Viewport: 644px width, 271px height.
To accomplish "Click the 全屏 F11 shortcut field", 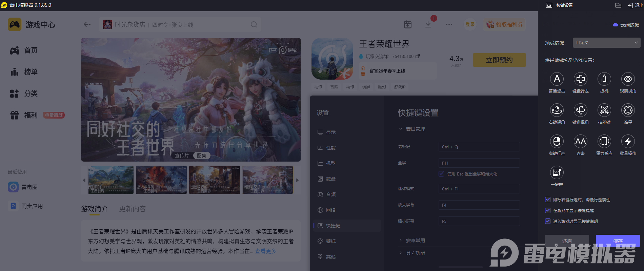I will click(x=479, y=163).
